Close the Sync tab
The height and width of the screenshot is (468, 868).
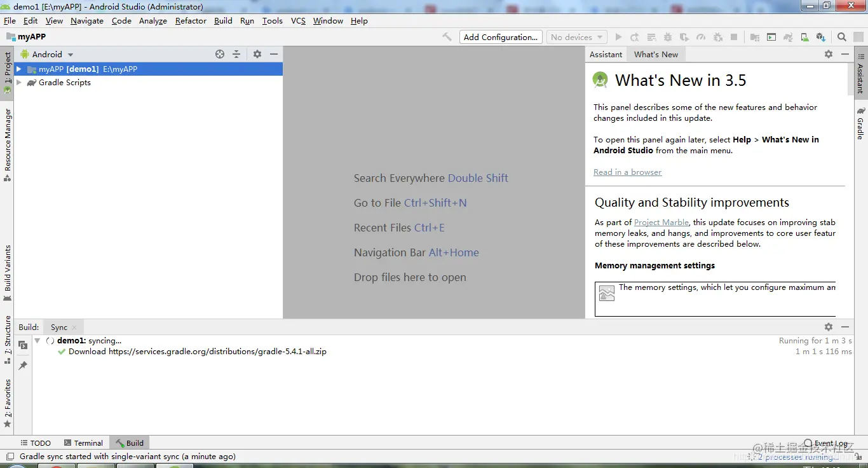point(74,327)
